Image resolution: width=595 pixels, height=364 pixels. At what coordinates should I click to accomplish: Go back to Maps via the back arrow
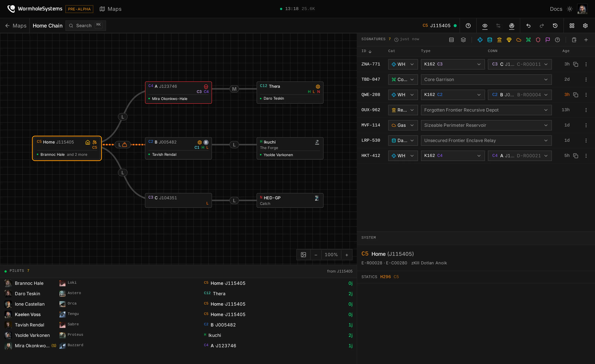point(16,26)
